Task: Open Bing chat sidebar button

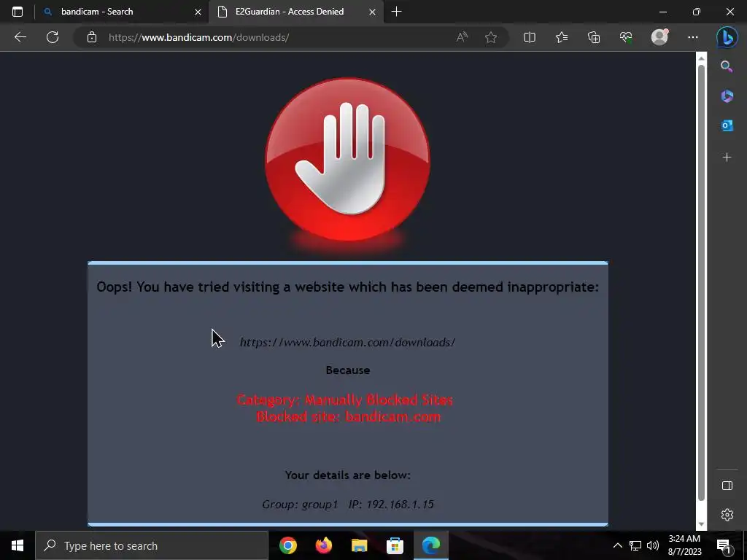Action: pyautogui.click(x=727, y=37)
